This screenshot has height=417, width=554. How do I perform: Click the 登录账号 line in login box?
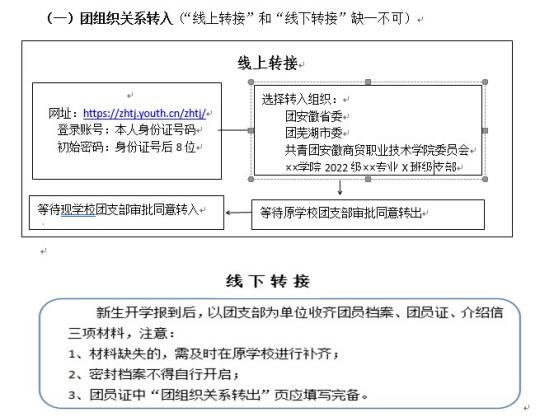pos(126,130)
